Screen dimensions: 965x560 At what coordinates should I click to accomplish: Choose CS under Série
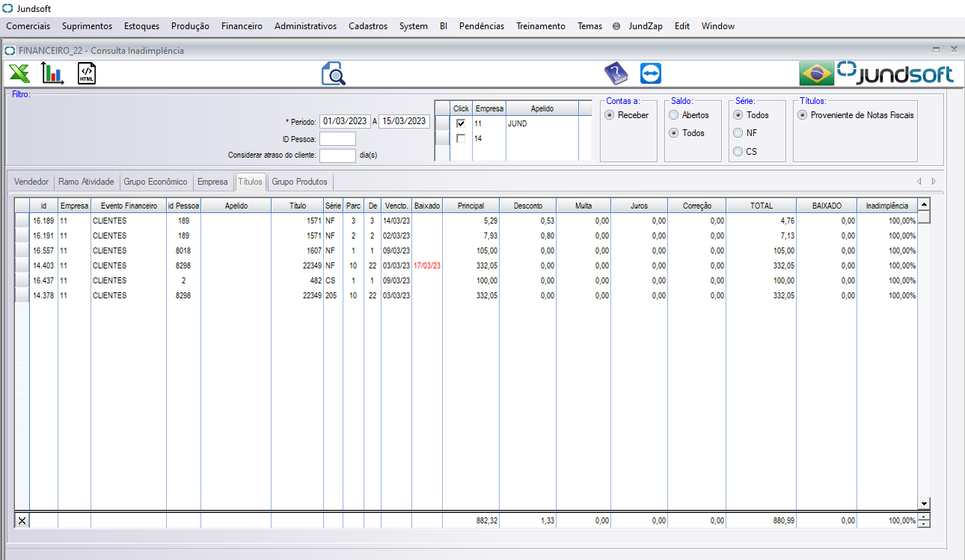tap(738, 152)
